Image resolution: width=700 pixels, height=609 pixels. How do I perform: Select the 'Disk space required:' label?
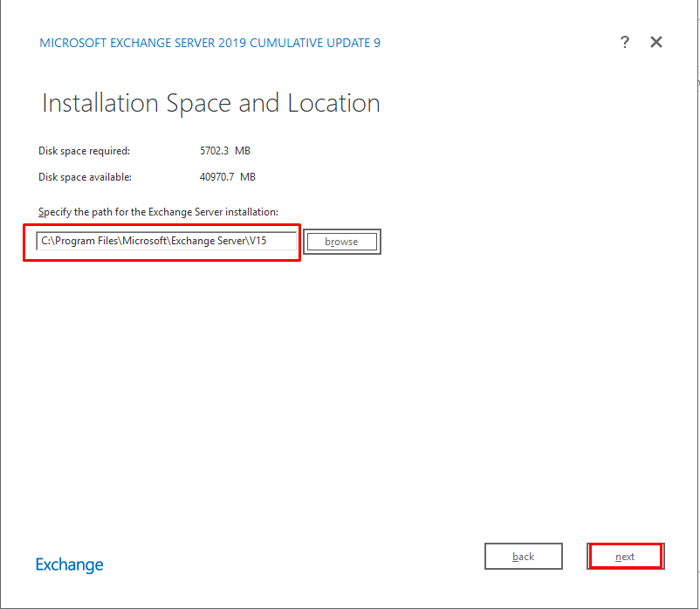(x=84, y=151)
